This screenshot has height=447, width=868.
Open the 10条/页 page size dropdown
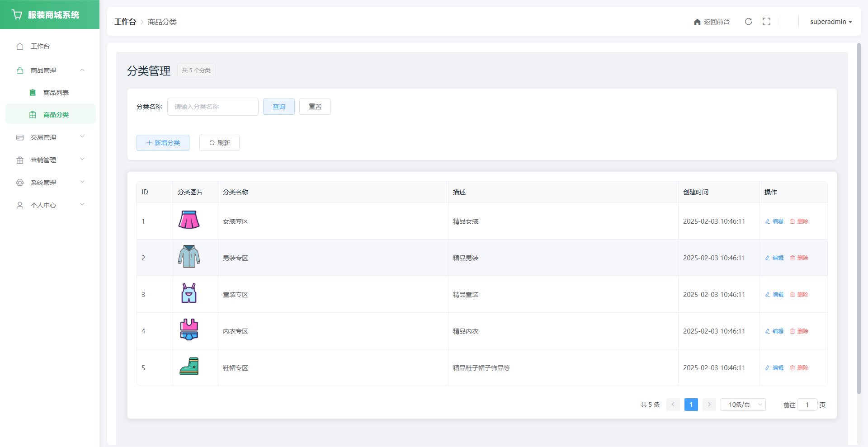(x=743, y=405)
